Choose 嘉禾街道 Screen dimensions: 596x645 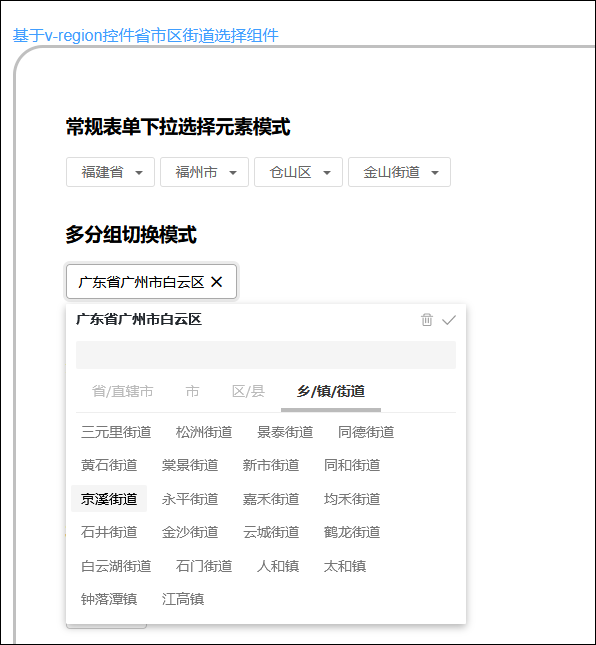(271, 499)
